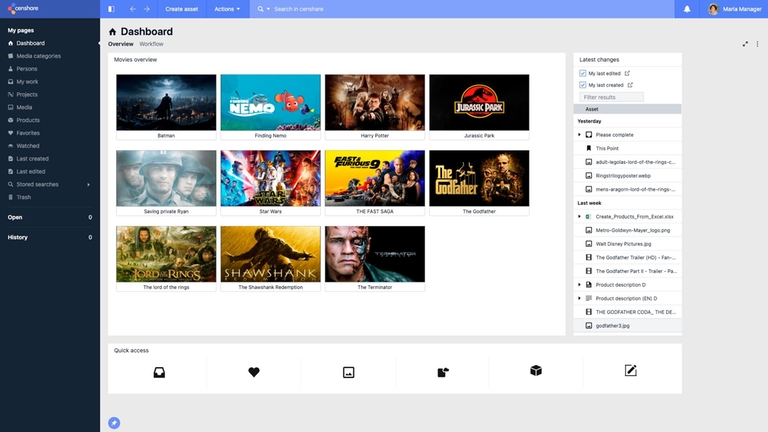Expand Product description D row
Screen dimensions: 768x432
(579, 285)
